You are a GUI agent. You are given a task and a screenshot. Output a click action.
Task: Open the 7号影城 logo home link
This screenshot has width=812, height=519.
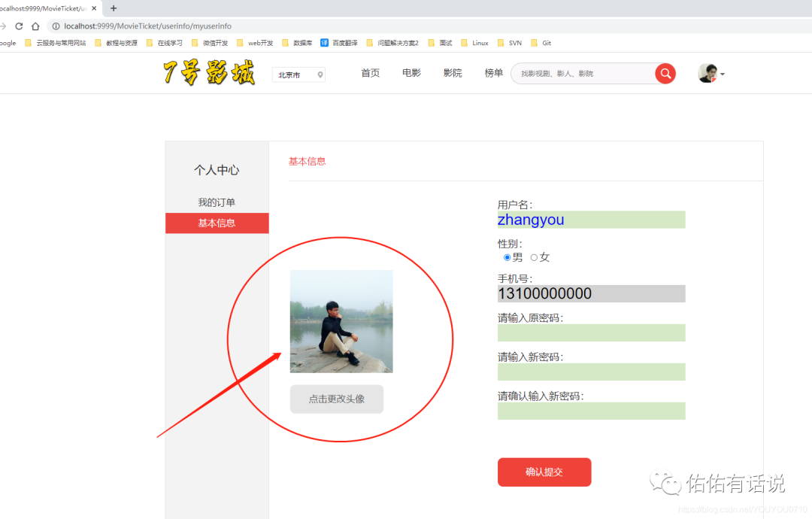click(209, 72)
